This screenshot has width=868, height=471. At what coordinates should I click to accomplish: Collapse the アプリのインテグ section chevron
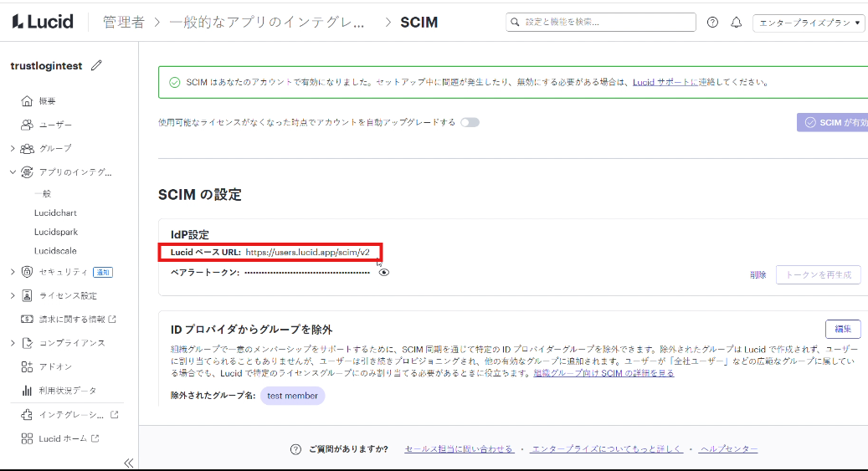pyautogui.click(x=13, y=172)
